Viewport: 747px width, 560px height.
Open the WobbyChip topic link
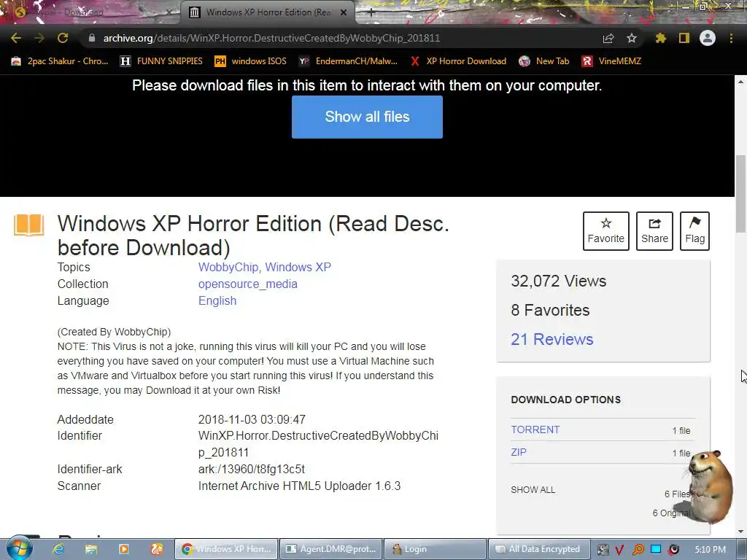click(x=228, y=267)
